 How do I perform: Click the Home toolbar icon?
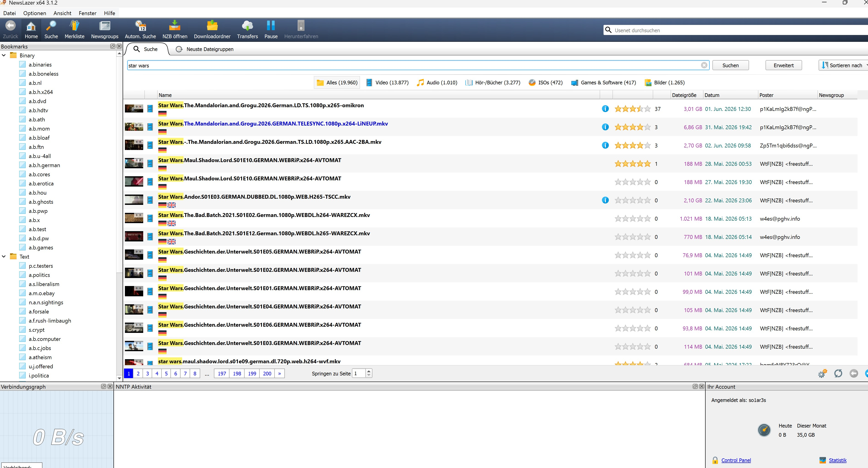pyautogui.click(x=31, y=30)
